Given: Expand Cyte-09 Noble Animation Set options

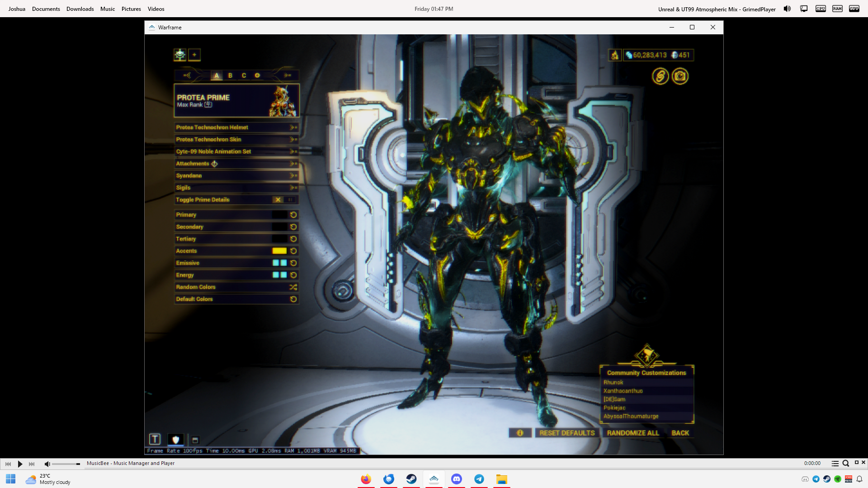Looking at the screenshot, I should click(236, 151).
